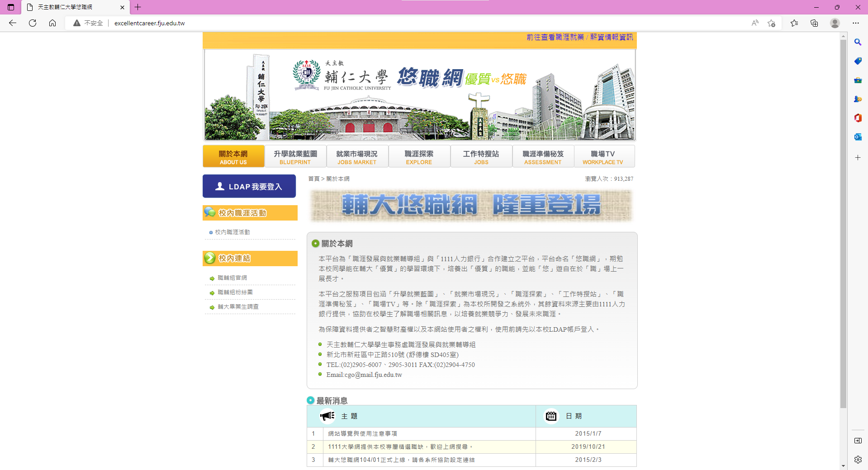Click the 首頁 breadcrumb link
The height and width of the screenshot is (470, 868).
point(314,179)
